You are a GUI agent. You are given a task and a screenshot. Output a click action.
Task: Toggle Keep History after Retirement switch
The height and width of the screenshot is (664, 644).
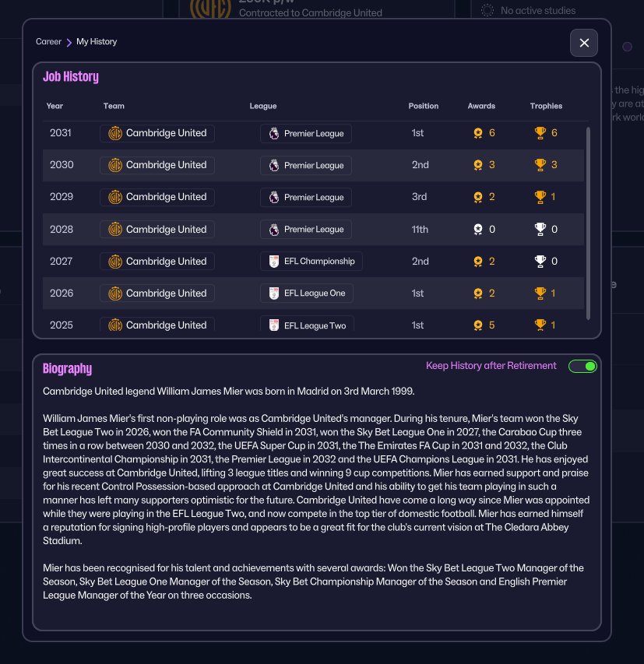(x=582, y=367)
